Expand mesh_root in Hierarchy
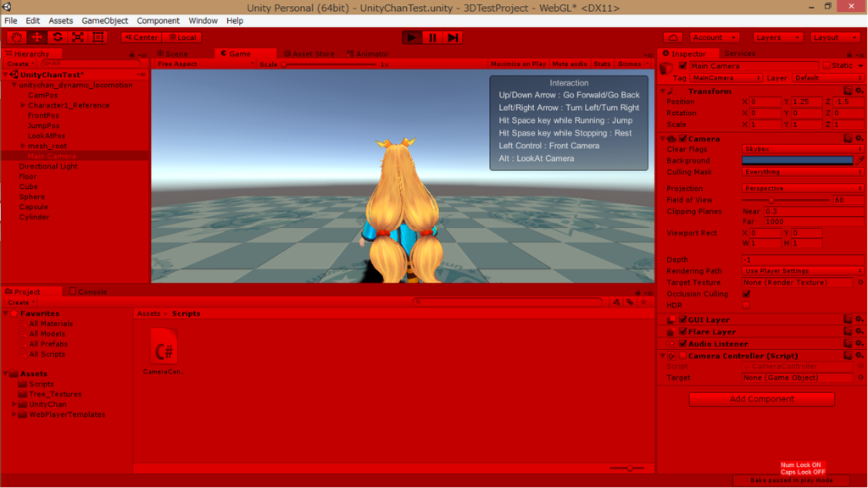This screenshot has width=868, height=488. 23,146
